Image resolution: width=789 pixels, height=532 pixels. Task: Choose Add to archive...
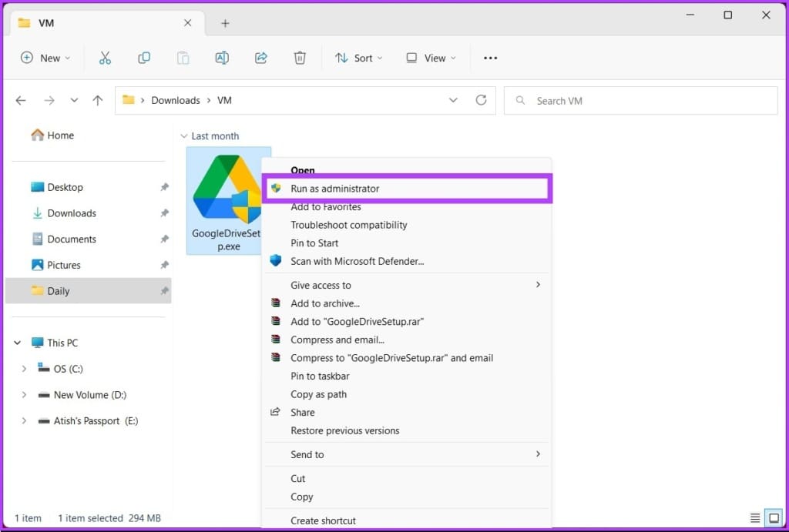407,303
